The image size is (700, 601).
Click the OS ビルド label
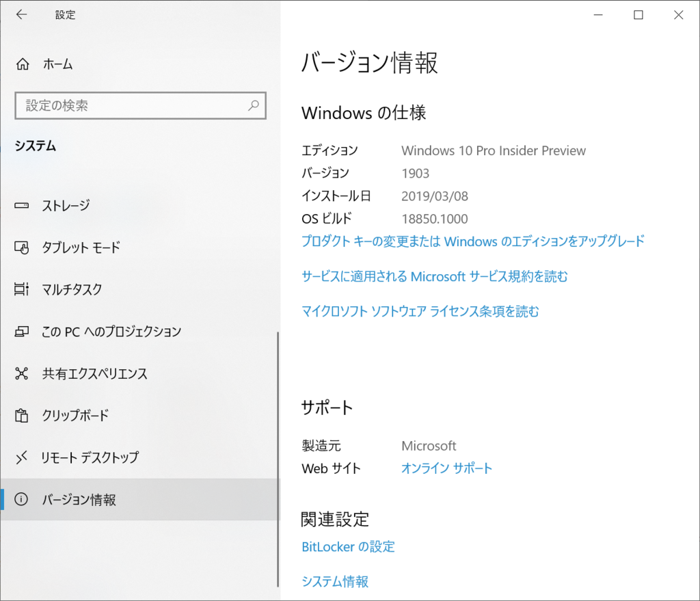pyautogui.click(x=327, y=219)
